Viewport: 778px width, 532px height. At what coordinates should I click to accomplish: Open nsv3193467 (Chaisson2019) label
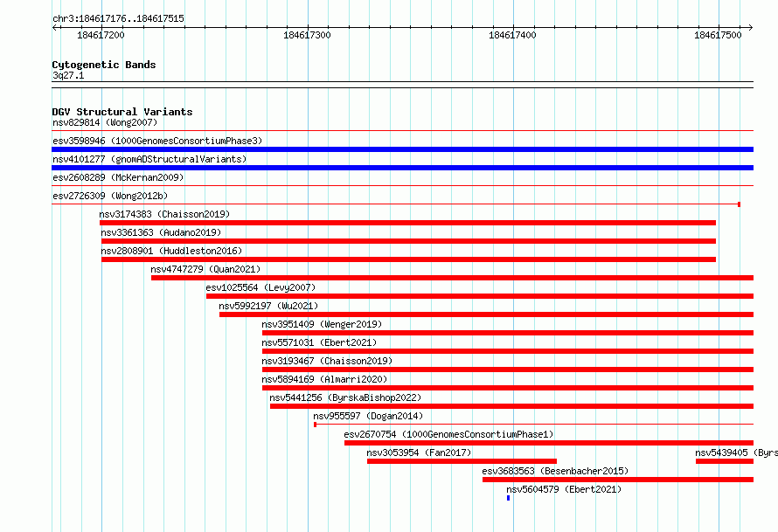coord(327,361)
